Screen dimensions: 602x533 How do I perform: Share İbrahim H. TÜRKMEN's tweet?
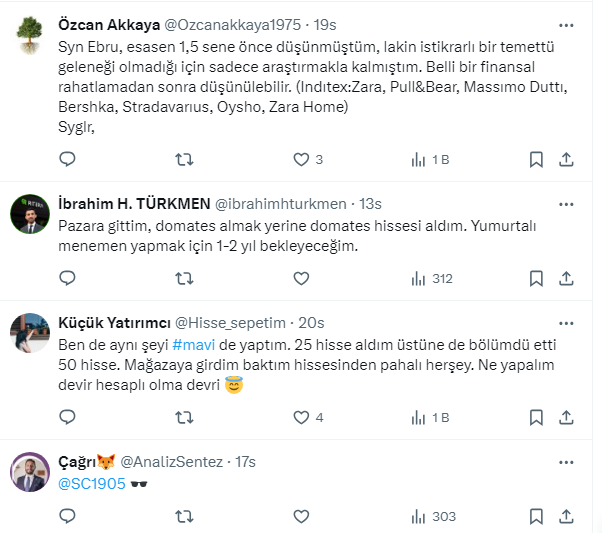click(x=565, y=279)
